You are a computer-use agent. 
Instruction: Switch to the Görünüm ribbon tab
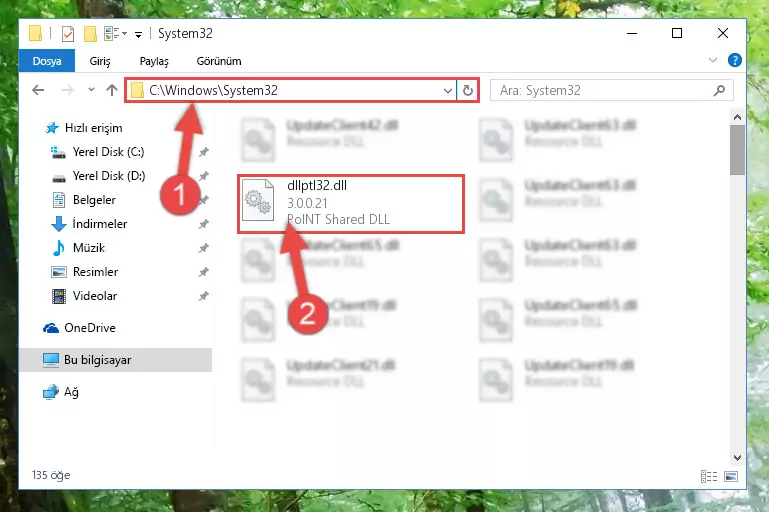pyautogui.click(x=219, y=61)
